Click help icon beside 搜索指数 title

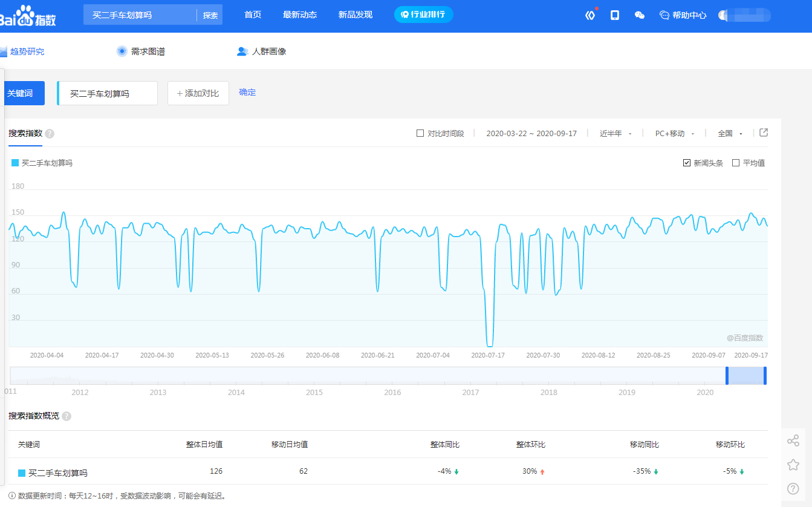tap(50, 134)
